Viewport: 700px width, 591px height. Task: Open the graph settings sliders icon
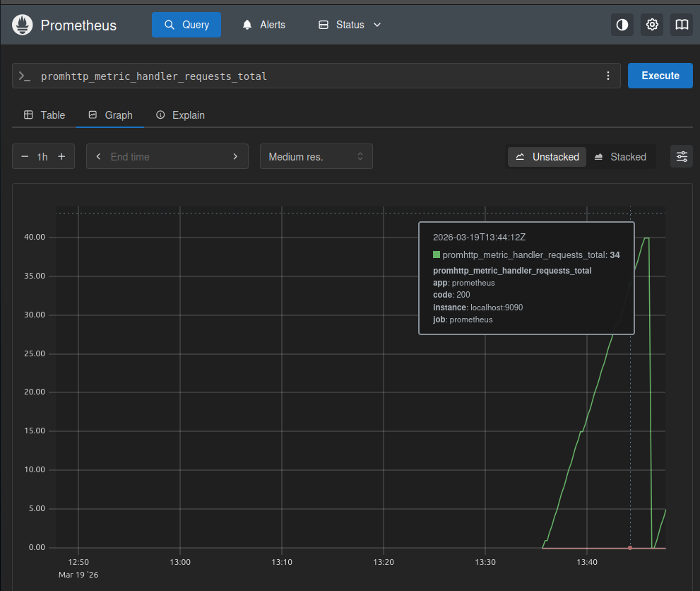pos(682,157)
